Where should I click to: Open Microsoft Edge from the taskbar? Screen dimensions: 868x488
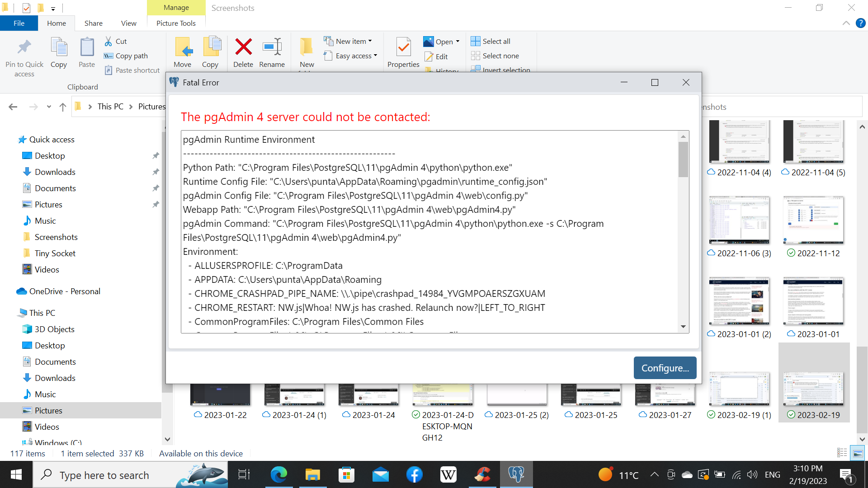point(278,474)
